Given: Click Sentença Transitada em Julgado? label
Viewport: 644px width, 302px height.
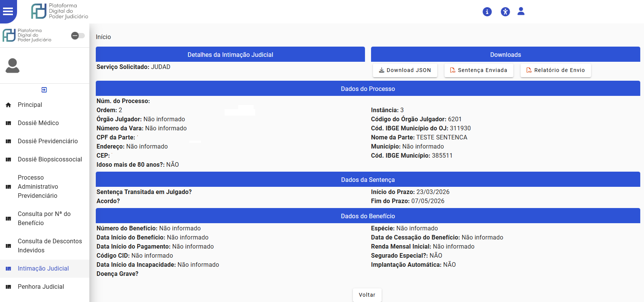Looking at the screenshot, I should (x=144, y=192).
